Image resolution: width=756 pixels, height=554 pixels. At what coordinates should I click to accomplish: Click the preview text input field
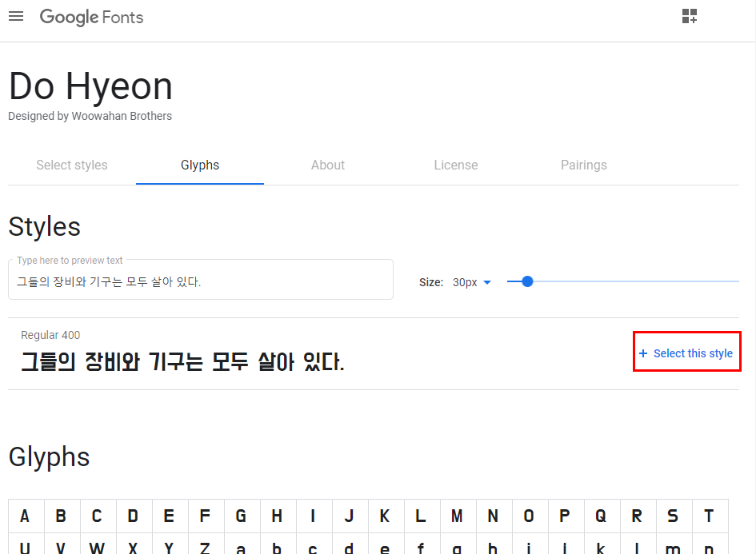point(201,281)
